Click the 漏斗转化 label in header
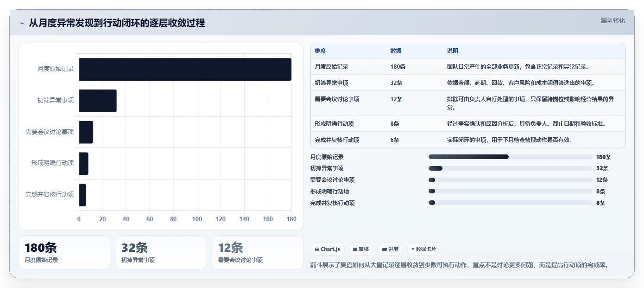This screenshot has height=288, width=644. click(612, 20)
